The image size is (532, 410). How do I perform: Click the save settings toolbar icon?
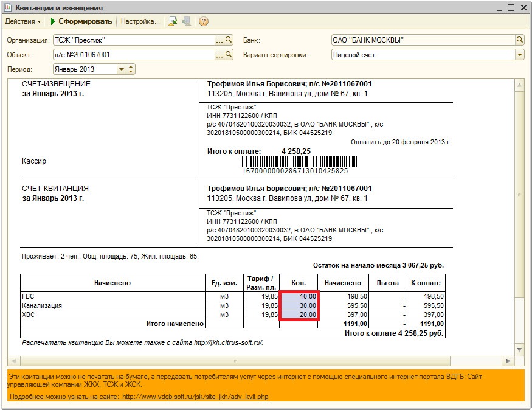[x=173, y=21]
